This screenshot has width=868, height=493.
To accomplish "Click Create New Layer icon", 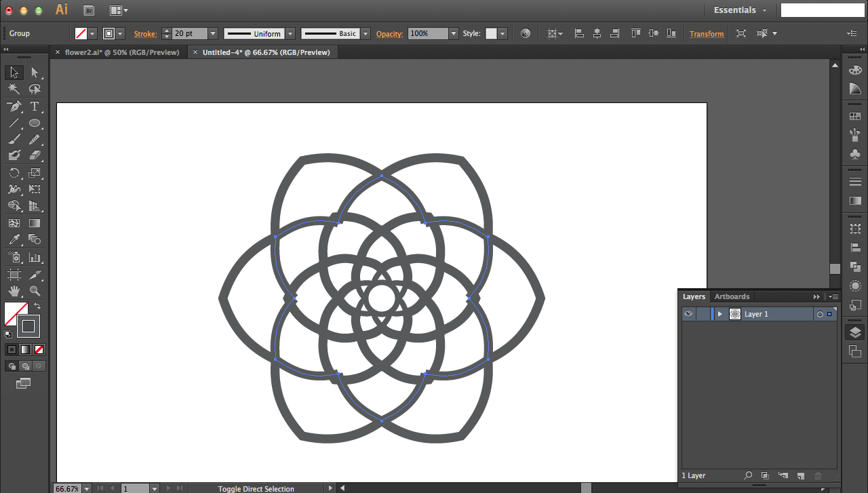I will pyautogui.click(x=800, y=476).
